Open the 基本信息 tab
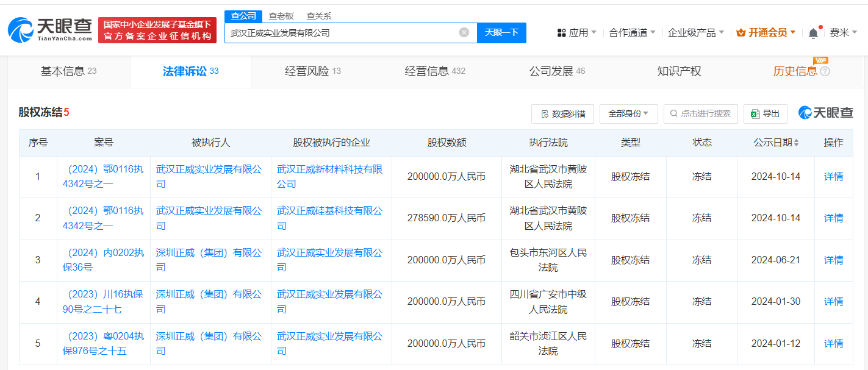Screen dimensions: 868x370 coord(68,71)
